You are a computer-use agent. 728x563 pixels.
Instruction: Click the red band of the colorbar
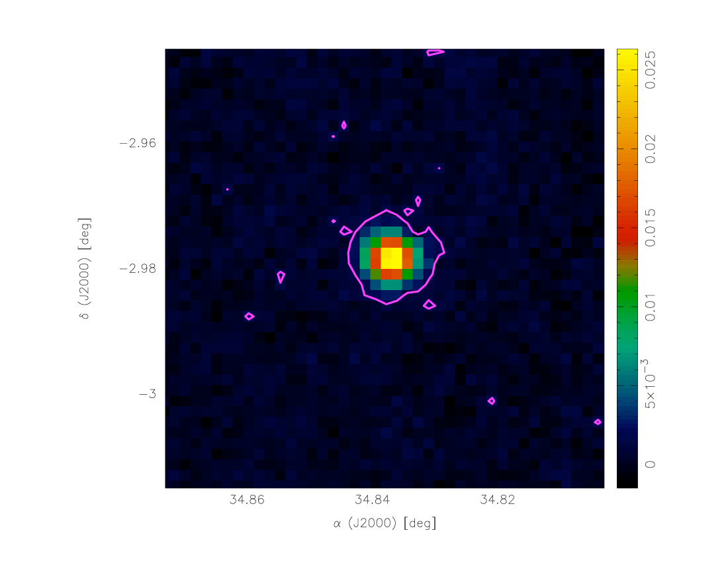[627, 232]
